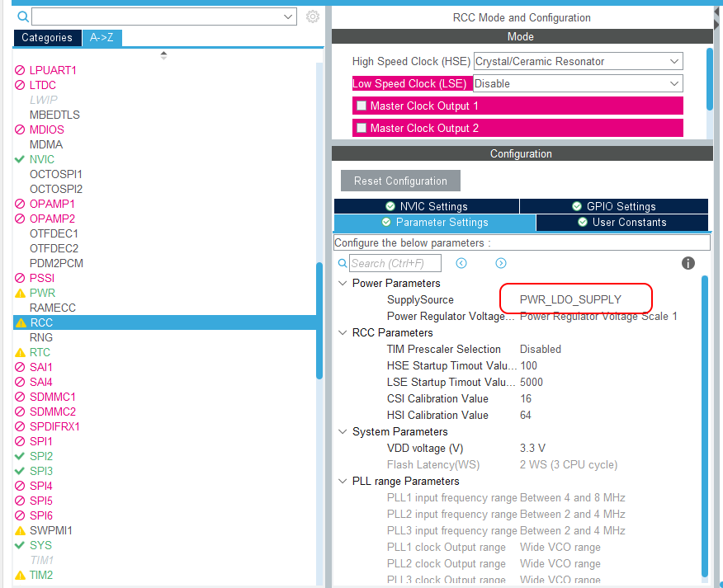Switch to the Categories tab
Screen dimensions: 723x588
[47, 38]
